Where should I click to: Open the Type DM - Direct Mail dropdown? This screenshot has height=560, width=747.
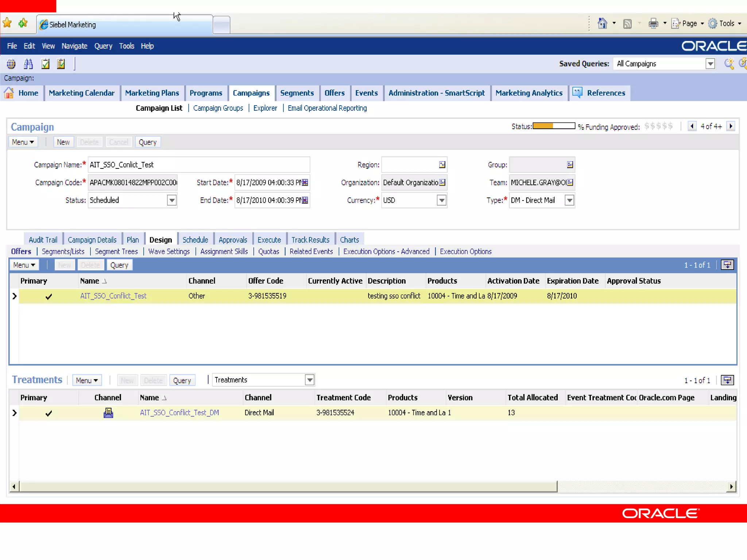coord(569,200)
